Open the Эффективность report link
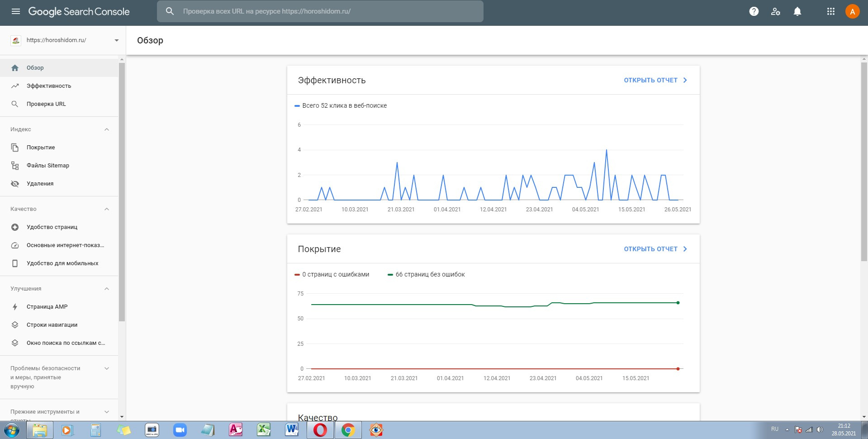868x439 pixels. tap(655, 80)
